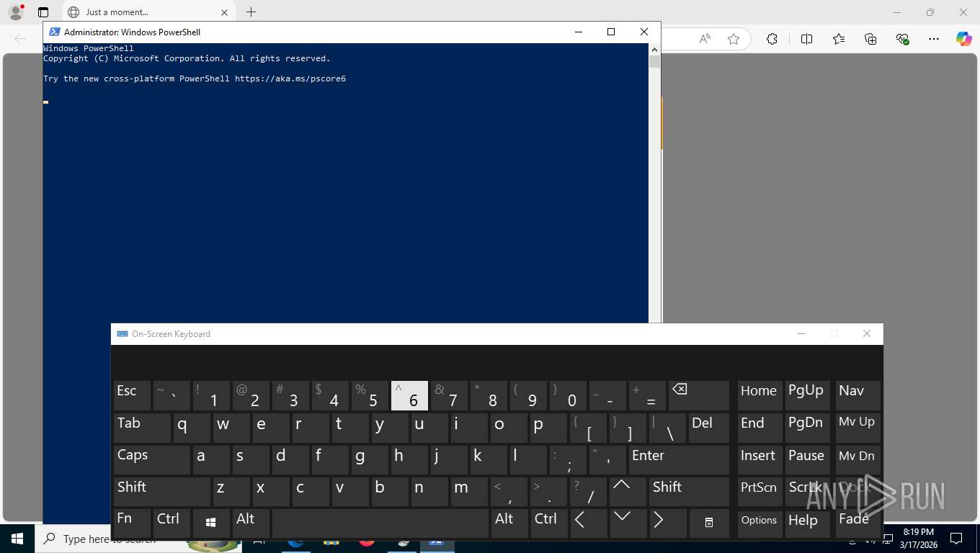The height and width of the screenshot is (553, 980).
Task: Tap the PrtScn key
Action: pyautogui.click(x=759, y=491)
